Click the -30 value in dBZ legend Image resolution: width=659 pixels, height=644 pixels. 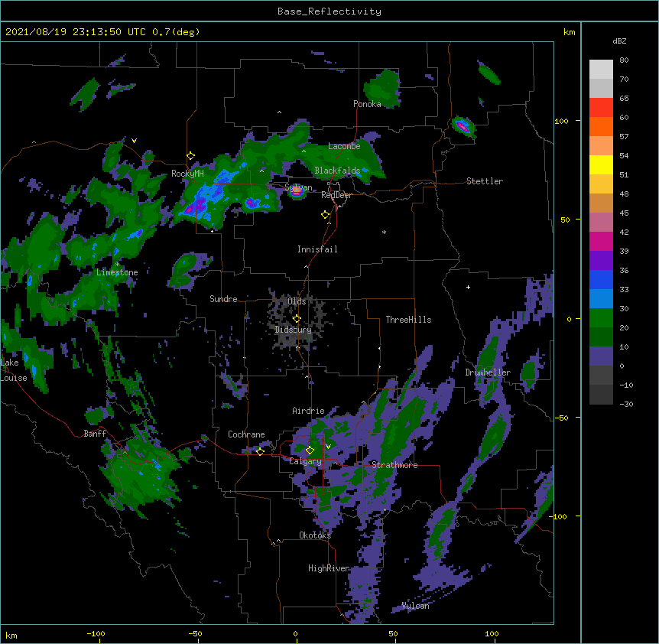[626, 404]
